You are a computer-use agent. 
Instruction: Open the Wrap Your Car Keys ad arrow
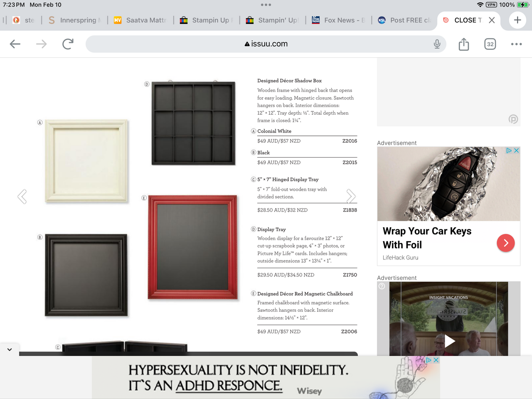coord(505,243)
